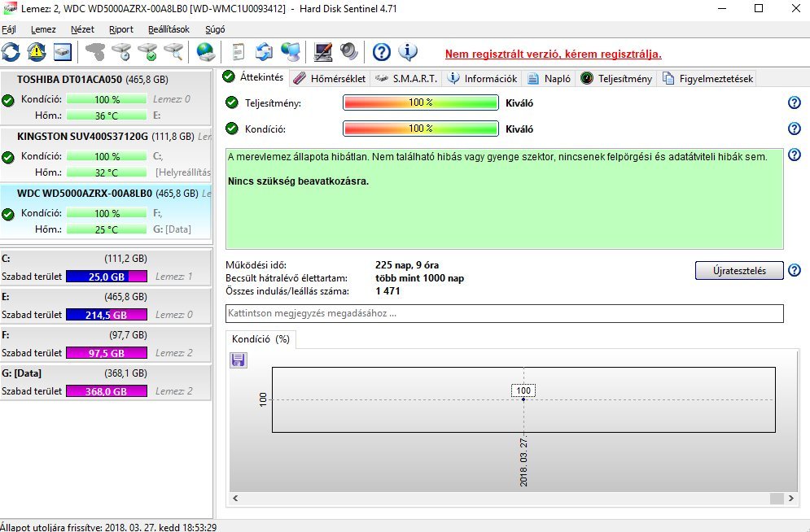
Task: Click the '225 nap, 9 óra' operating time
Action: [407, 265]
